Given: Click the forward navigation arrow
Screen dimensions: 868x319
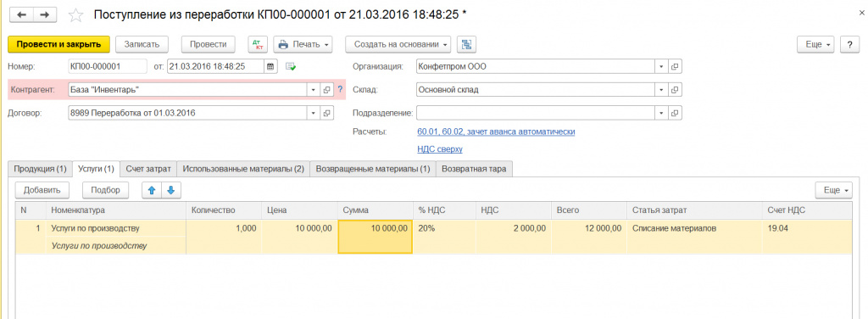Looking at the screenshot, I should (46, 15).
